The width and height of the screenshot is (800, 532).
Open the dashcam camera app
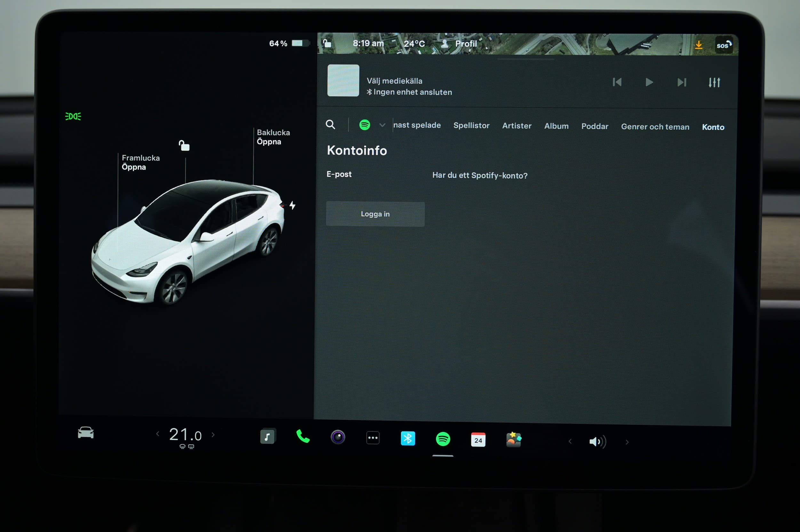[x=338, y=437]
